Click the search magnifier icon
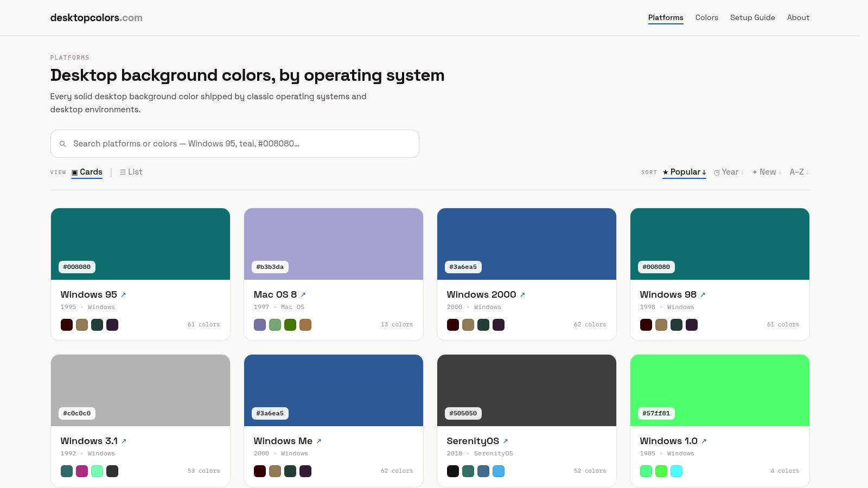Image resolution: width=868 pixels, height=488 pixels. coord(63,144)
